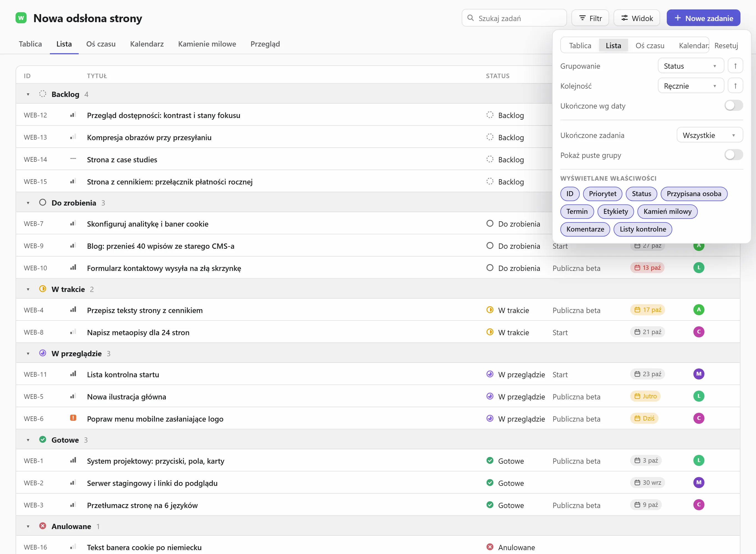Click assignee avatar A on WEB-4 row

[699, 310]
